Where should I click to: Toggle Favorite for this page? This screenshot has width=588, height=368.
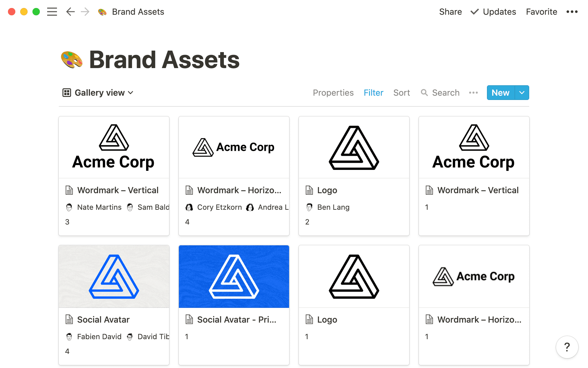pos(541,12)
